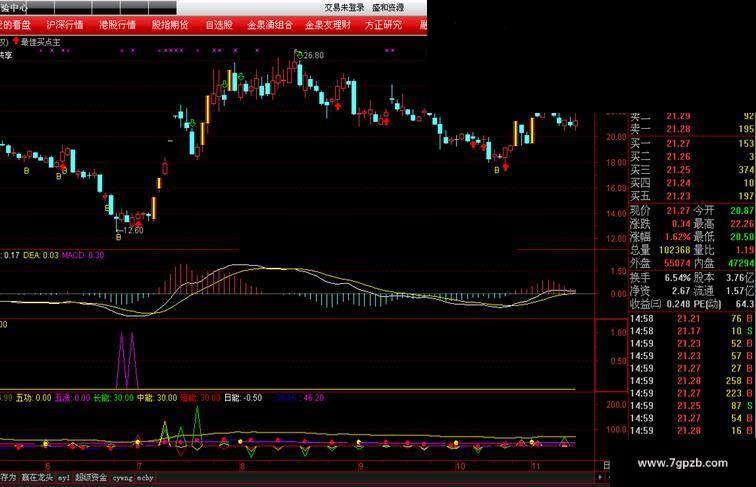The width and height of the screenshot is (756, 487).
Task: Click the green arrow marker at 26.80 peak
Action: [x=299, y=55]
